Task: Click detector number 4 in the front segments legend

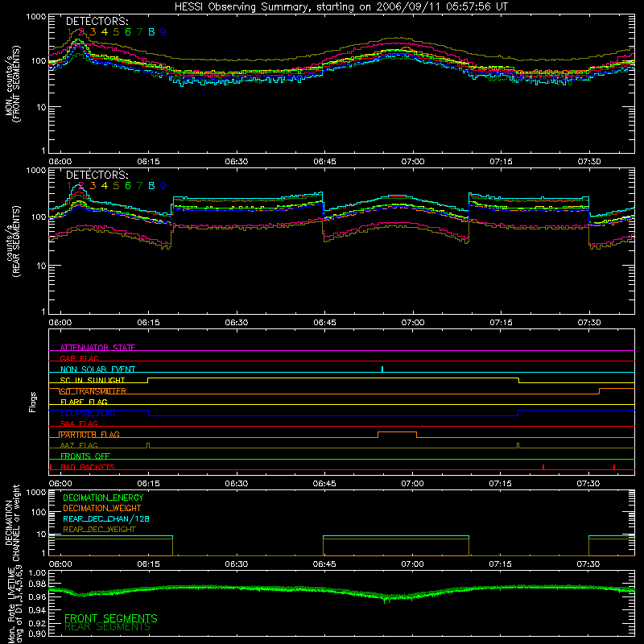Action: coord(105,32)
